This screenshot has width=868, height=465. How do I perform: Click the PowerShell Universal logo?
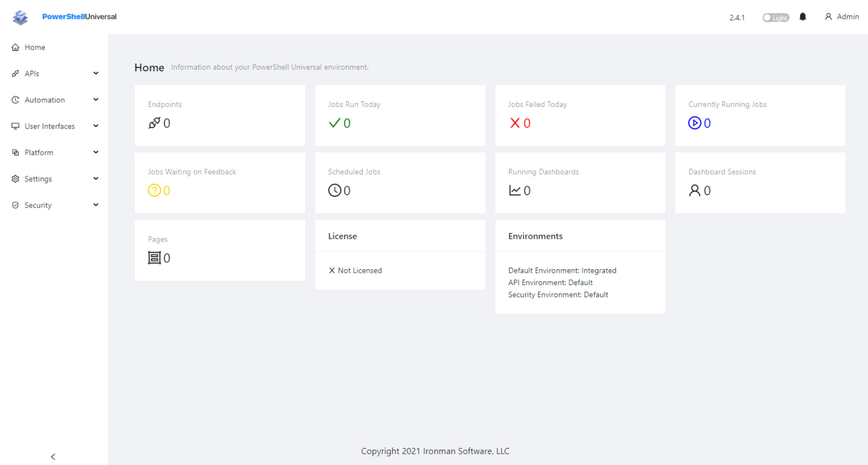(x=20, y=16)
